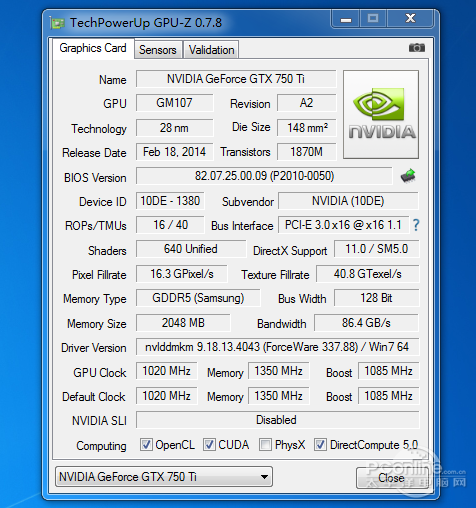Click the Name field NVIDIA GeForce GTX 750 Ti
This screenshot has width=476, height=508.
[236, 79]
